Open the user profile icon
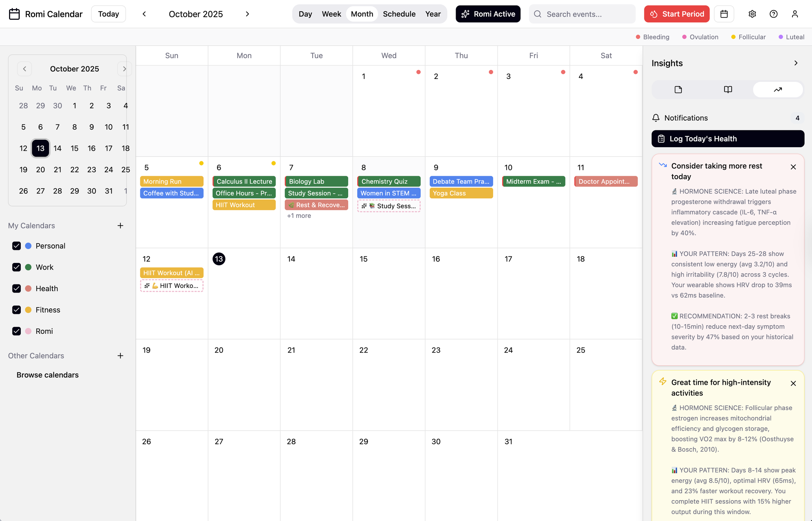The width and height of the screenshot is (812, 521). tap(795, 14)
